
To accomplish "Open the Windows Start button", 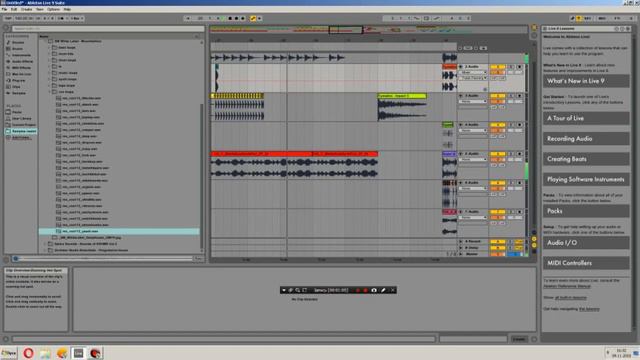I will [x=9, y=353].
